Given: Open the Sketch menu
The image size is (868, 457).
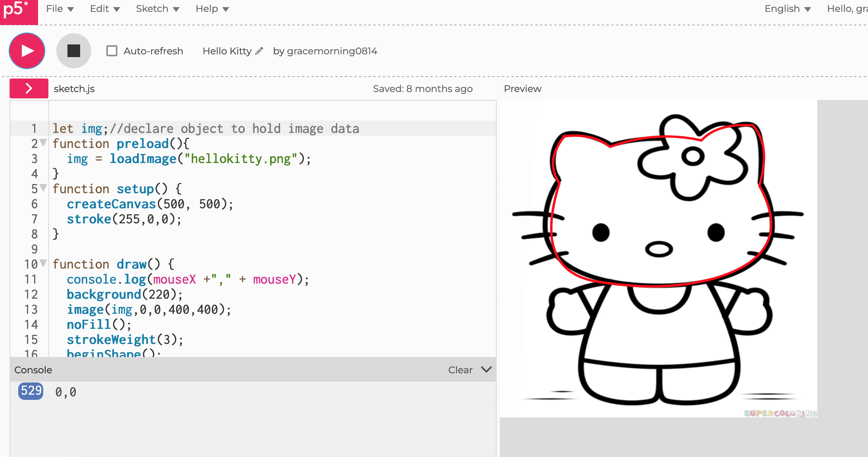Looking at the screenshot, I should click(x=157, y=9).
